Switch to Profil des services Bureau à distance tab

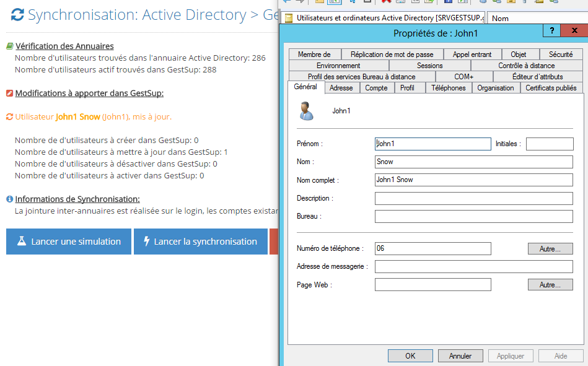coord(362,77)
